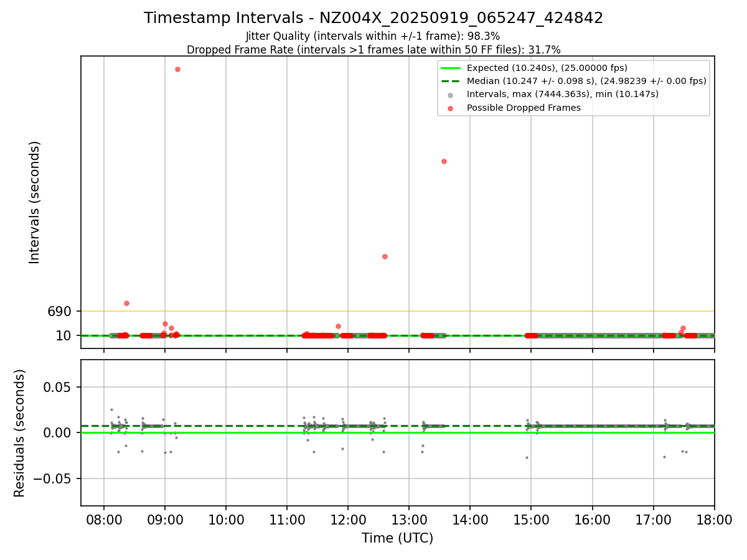This screenshot has height=560, width=747.
Task: Click the highest red outlier point after 09:00
Action: pos(177,69)
